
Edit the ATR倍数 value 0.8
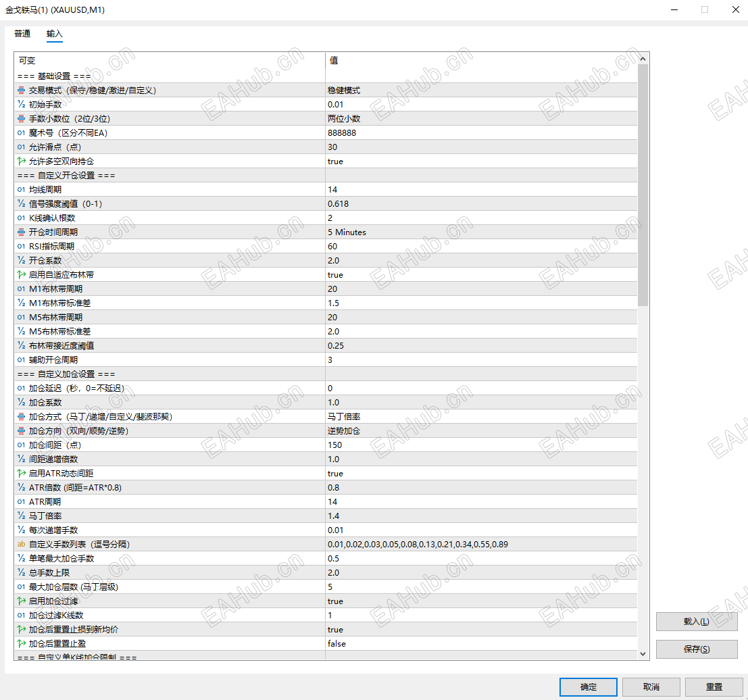[481, 488]
